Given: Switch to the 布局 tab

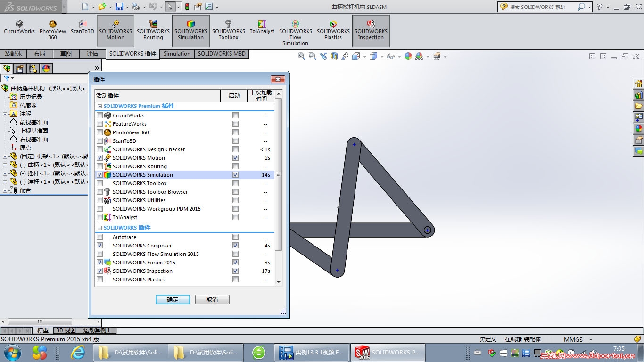Looking at the screenshot, I should point(40,54).
